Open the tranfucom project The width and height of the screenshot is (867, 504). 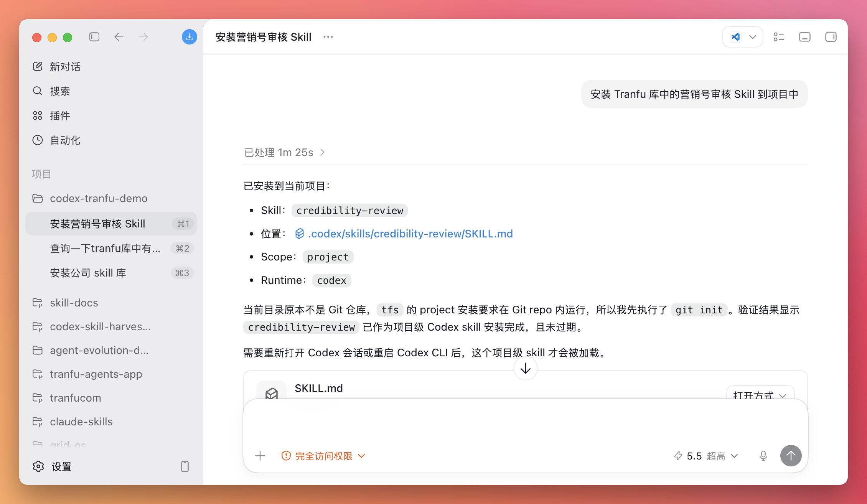111,398
